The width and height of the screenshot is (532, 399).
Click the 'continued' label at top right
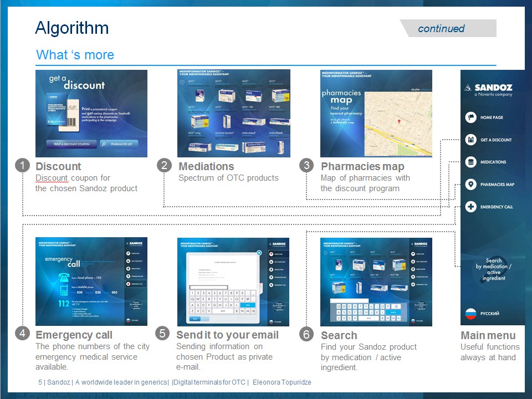(x=441, y=28)
